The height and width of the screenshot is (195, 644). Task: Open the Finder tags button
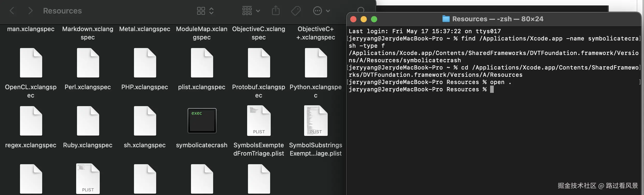pyautogui.click(x=296, y=11)
